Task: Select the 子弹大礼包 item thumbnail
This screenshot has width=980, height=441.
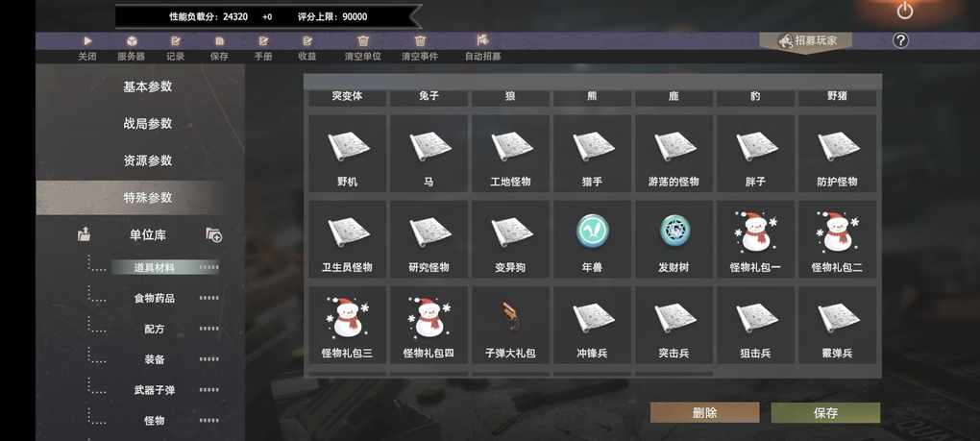Action: point(510,316)
